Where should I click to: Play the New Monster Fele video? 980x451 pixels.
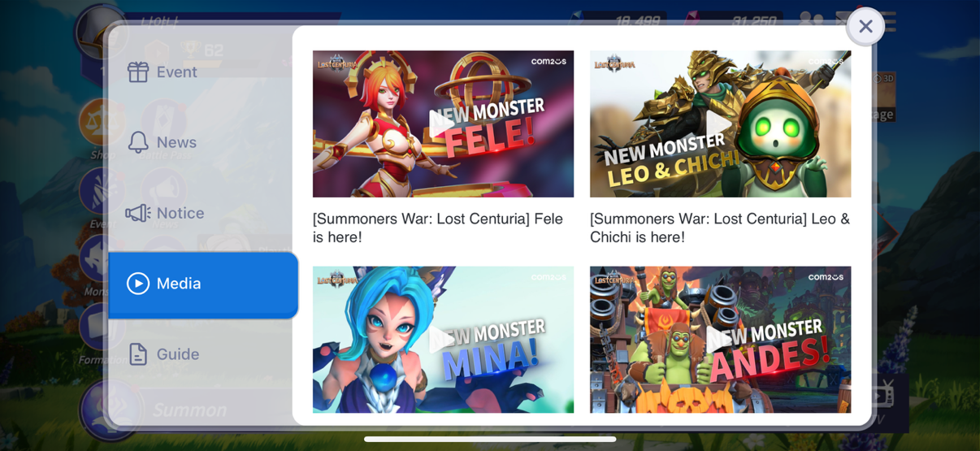click(443, 124)
